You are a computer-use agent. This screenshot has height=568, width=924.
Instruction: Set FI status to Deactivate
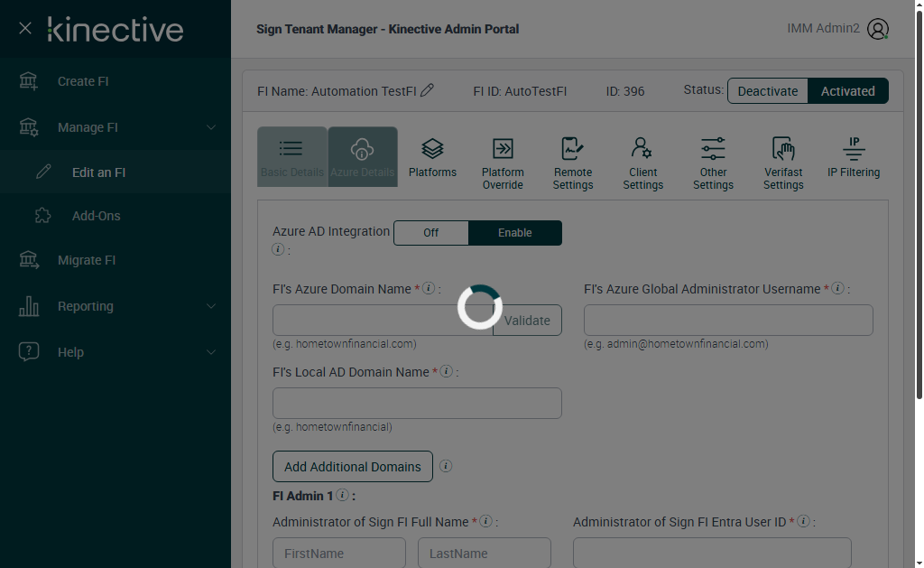[x=767, y=91]
